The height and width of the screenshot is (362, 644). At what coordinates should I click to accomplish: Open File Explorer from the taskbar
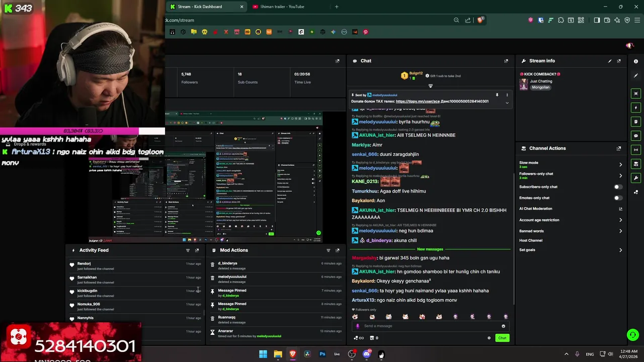tap(278, 354)
